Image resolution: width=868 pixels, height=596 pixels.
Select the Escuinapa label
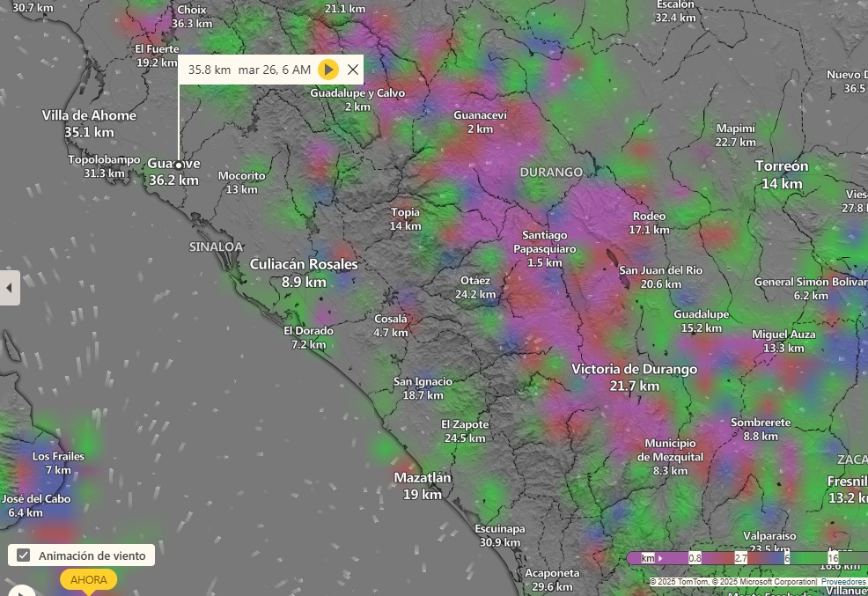(x=500, y=535)
